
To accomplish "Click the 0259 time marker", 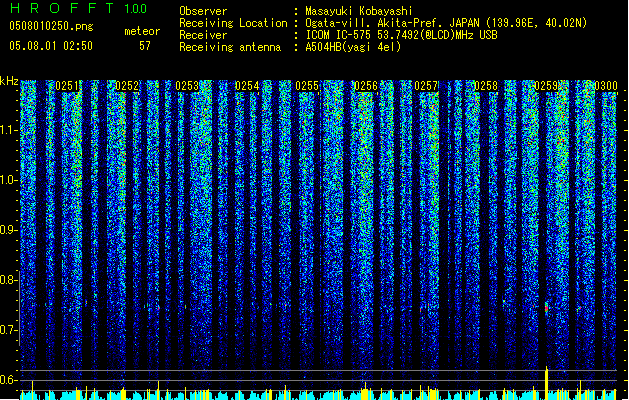I will tap(546, 86).
